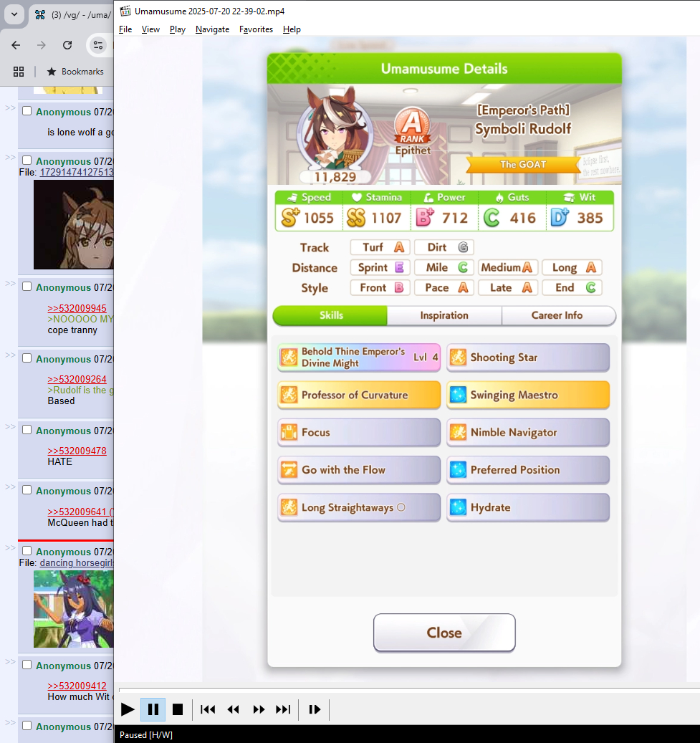700x743 pixels.
Task: Click the Close button in Umamusume Details
Action: [444, 633]
